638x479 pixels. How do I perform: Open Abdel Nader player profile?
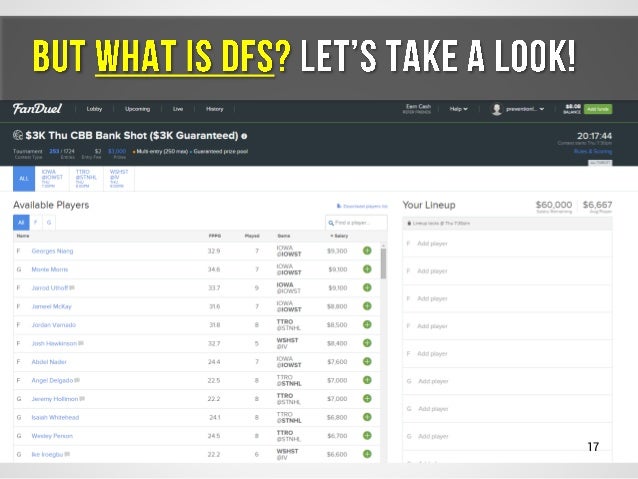(49, 362)
